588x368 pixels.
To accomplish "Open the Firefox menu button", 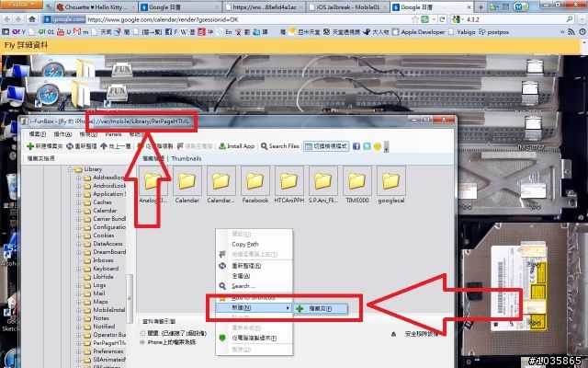I will pyautogui.click(x=21, y=4).
